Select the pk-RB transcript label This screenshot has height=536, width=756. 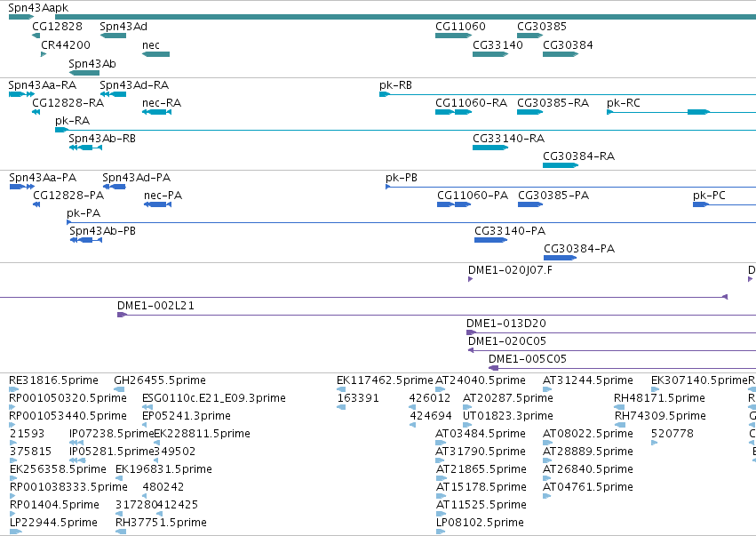click(396, 85)
